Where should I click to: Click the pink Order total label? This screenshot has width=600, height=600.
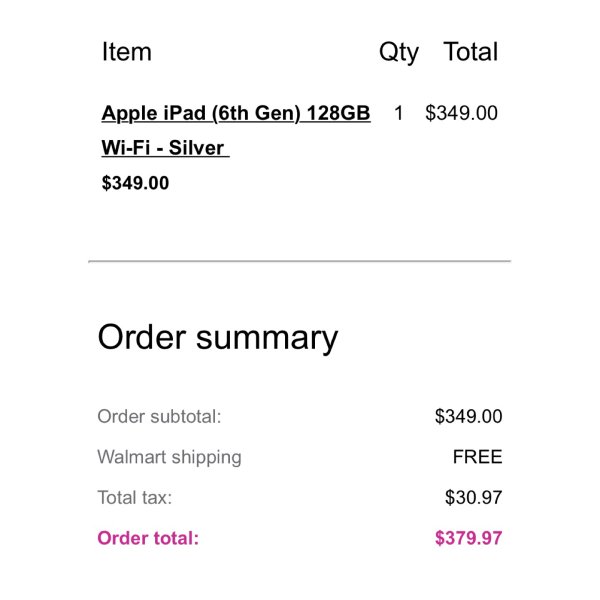(148, 538)
